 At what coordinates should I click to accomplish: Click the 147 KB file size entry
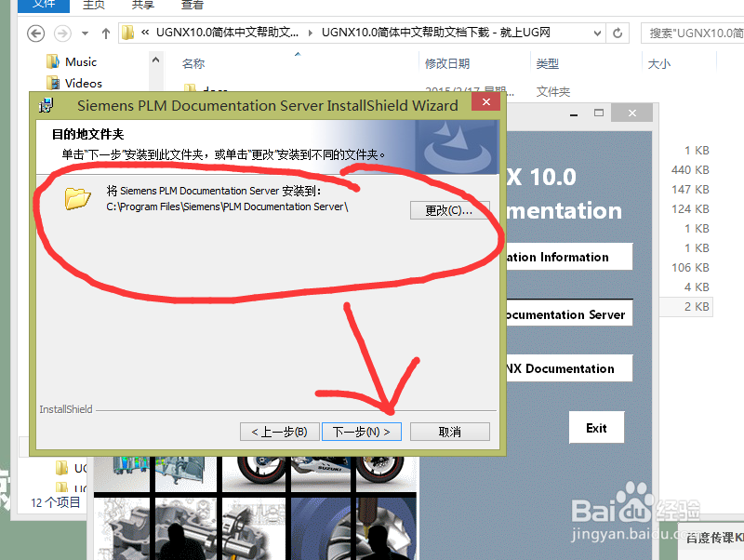[x=690, y=190]
